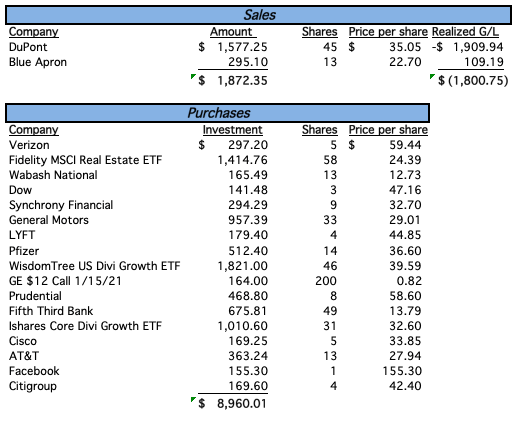Click the LYFT company cell

[x=22, y=235]
